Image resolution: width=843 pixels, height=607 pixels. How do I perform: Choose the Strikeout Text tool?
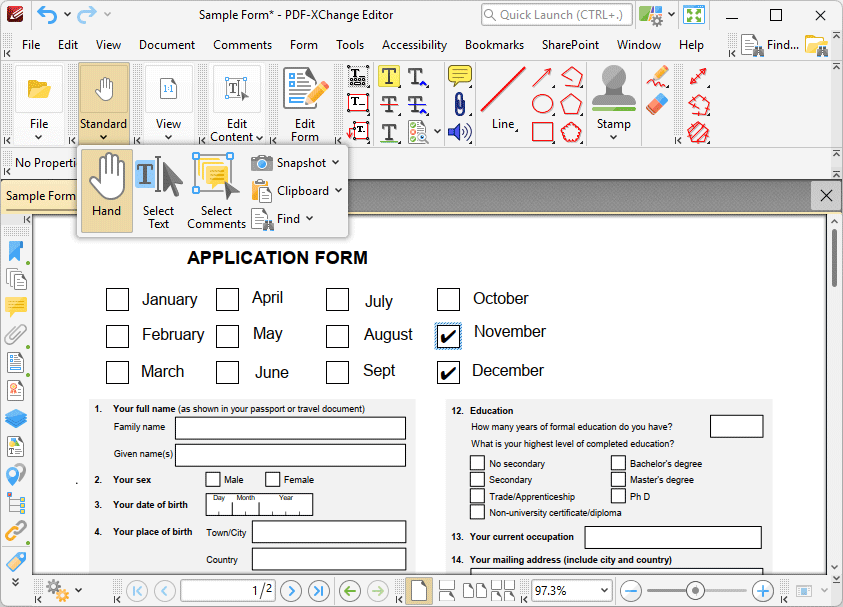tap(389, 104)
